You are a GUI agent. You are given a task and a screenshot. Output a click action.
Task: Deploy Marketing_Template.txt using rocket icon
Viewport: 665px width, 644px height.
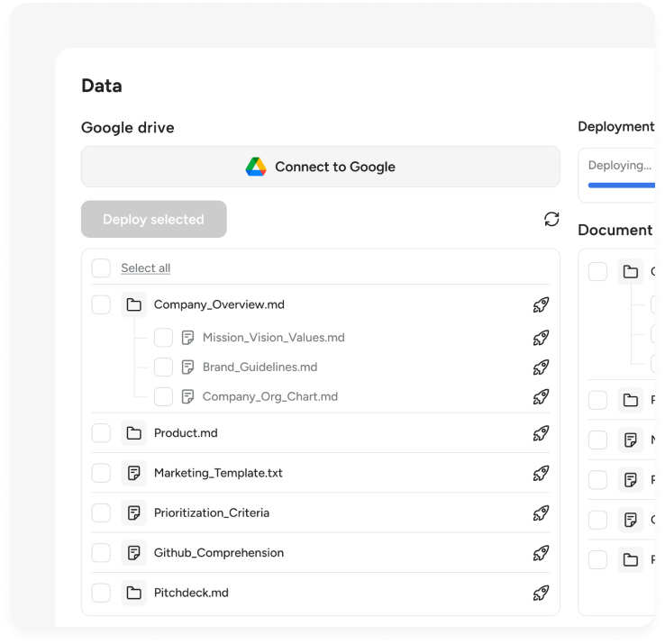pyautogui.click(x=541, y=473)
